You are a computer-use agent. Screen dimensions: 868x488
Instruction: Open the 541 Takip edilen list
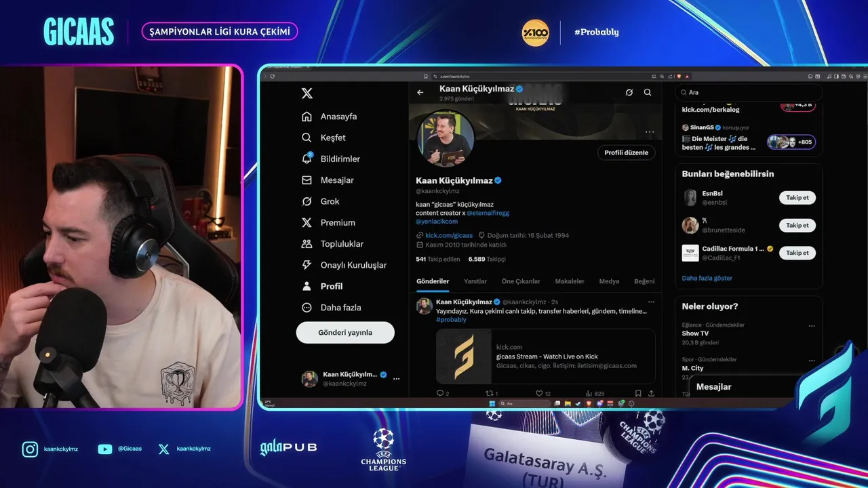438,259
